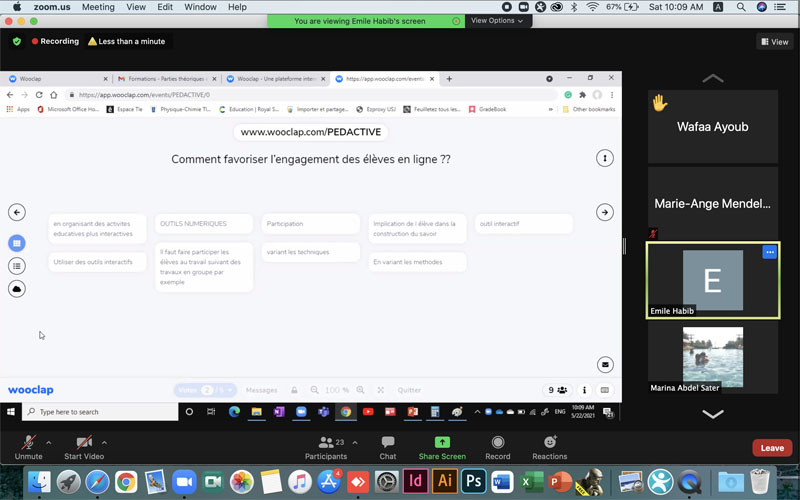Open the GradeBook bookmark
This screenshot has height=500, width=800.
tap(487, 109)
